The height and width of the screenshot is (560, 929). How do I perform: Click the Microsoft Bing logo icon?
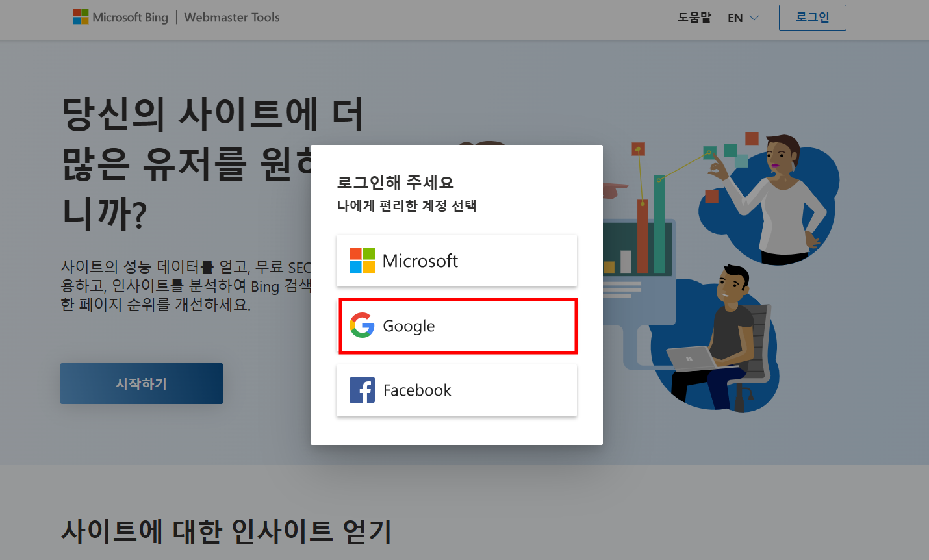coord(81,17)
